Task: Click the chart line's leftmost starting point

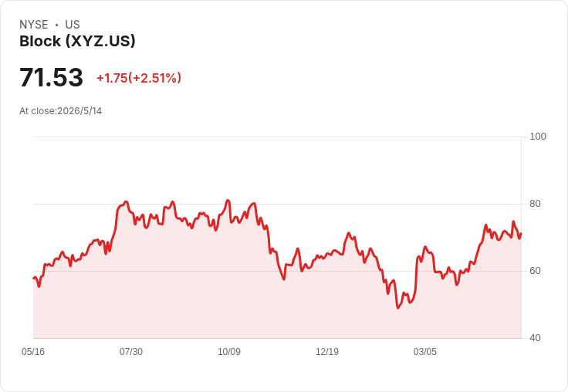Action: (34, 279)
